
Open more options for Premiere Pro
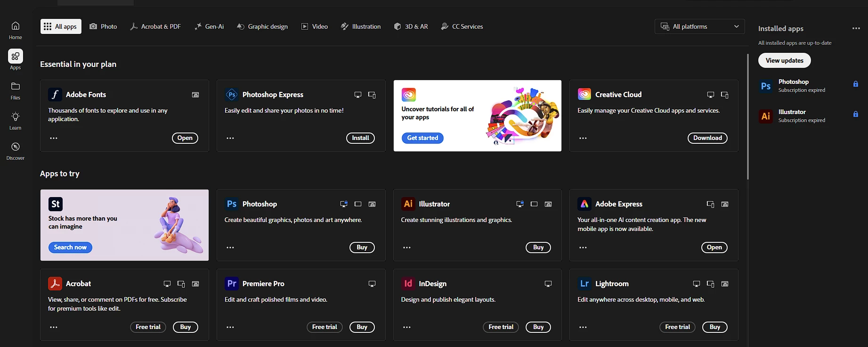click(230, 327)
